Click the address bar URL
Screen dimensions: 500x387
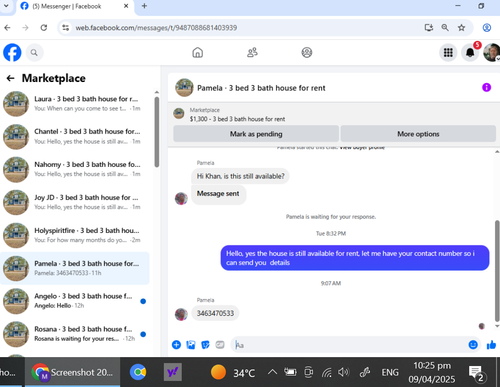pyautogui.click(x=156, y=28)
